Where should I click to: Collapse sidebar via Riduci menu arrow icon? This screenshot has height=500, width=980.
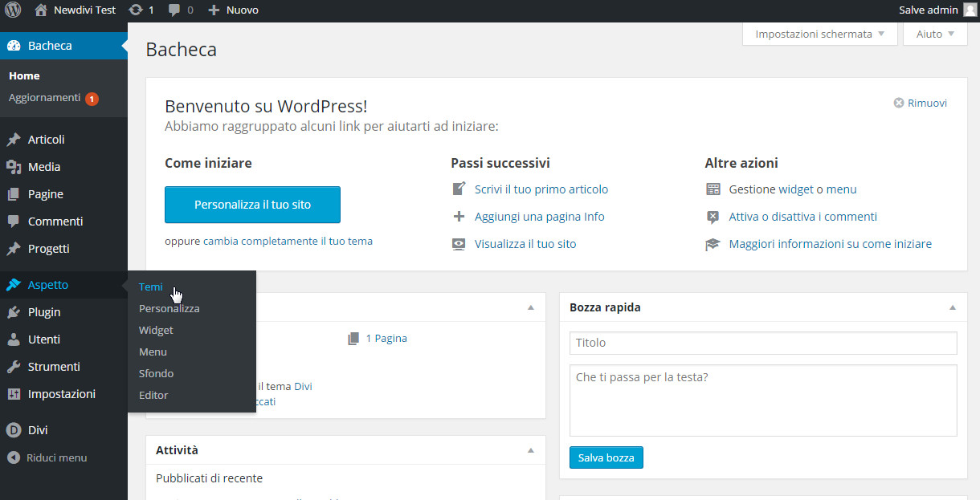click(14, 457)
